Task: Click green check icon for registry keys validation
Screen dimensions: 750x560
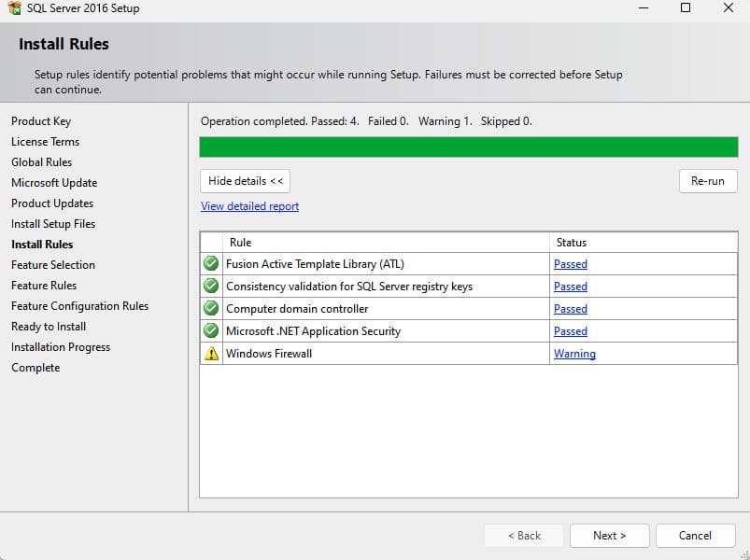Action: (x=211, y=287)
